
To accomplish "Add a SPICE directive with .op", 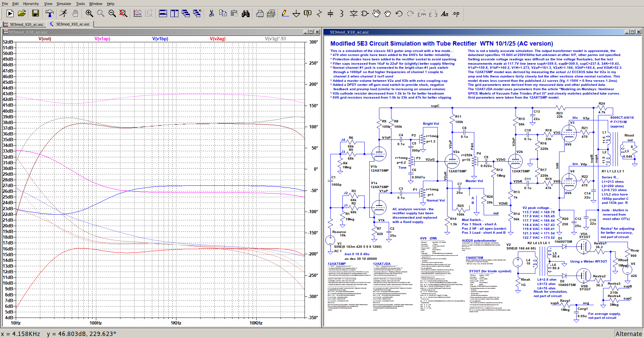I will (x=456, y=13).
